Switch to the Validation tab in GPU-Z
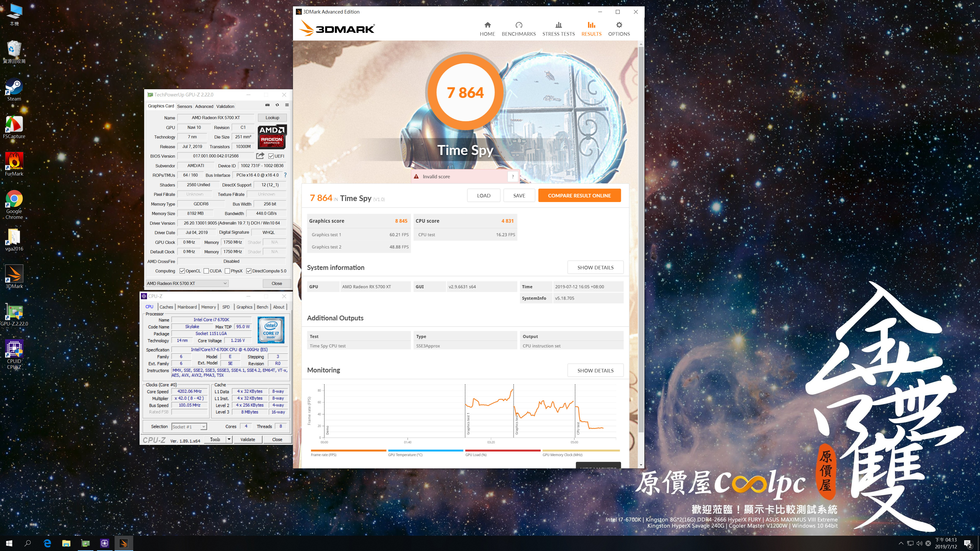This screenshot has height=551, width=980. [225, 106]
